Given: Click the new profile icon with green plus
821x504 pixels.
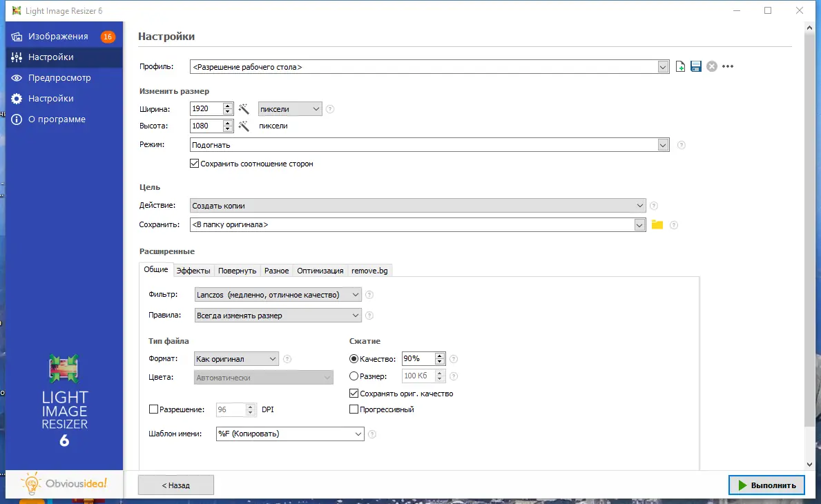Looking at the screenshot, I should (x=680, y=66).
